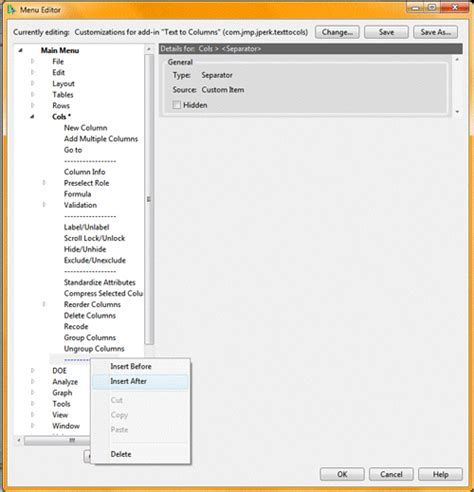This screenshot has height=492, width=474.
Task: Select Add Multiple Columns tree item
Action: (x=101, y=139)
